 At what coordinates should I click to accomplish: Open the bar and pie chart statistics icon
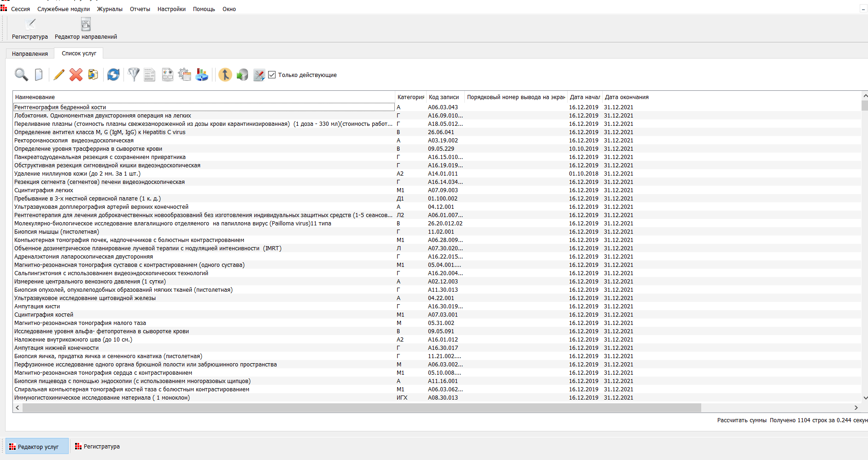202,75
